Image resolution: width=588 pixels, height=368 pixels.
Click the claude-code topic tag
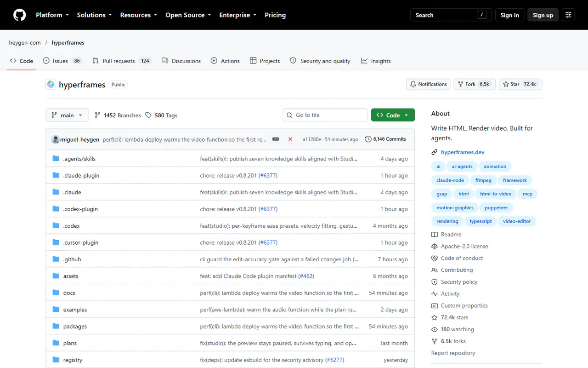(450, 180)
